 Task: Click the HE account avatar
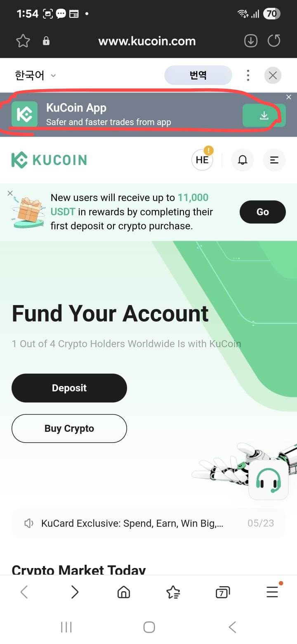[202, 160]
